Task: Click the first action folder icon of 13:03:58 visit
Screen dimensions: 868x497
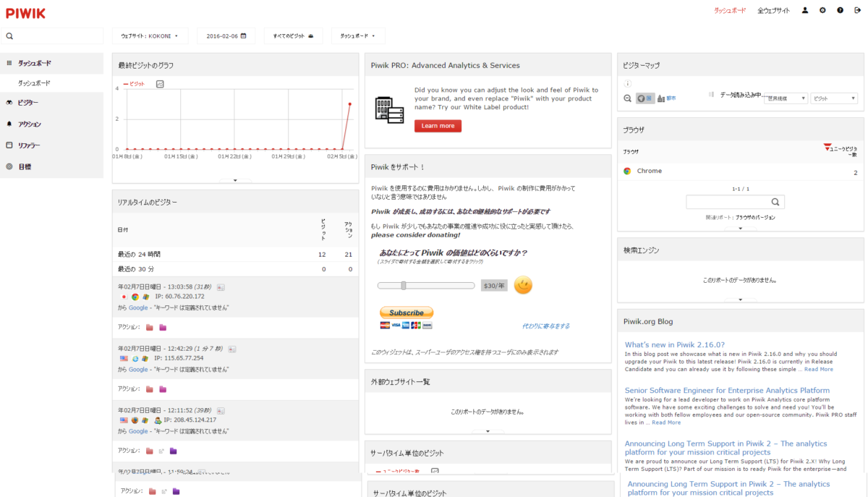Action: [149, 328]
